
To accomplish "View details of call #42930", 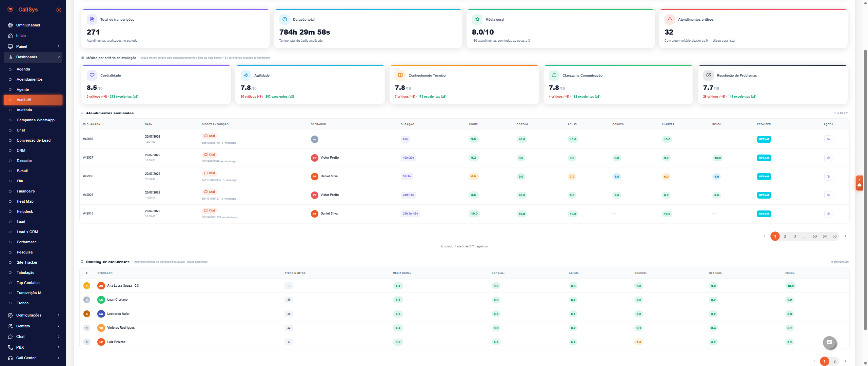I will point(828,176).
